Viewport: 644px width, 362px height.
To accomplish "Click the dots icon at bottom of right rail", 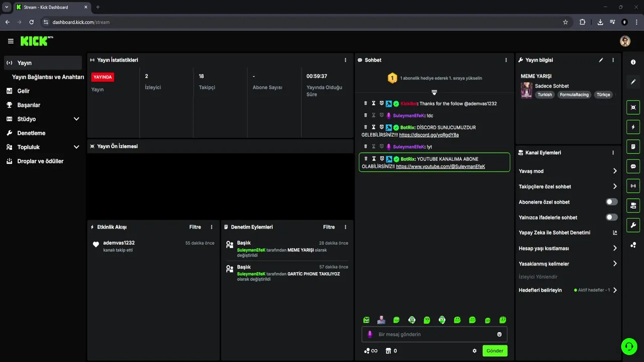I will (633, 245).
